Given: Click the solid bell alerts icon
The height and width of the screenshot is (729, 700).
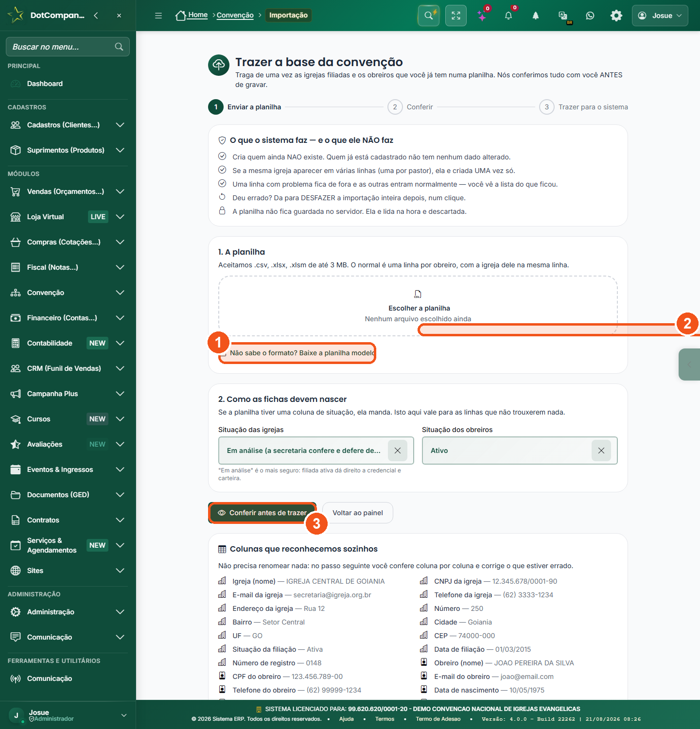Looking at the screenshot, I should tap(536, 16).
